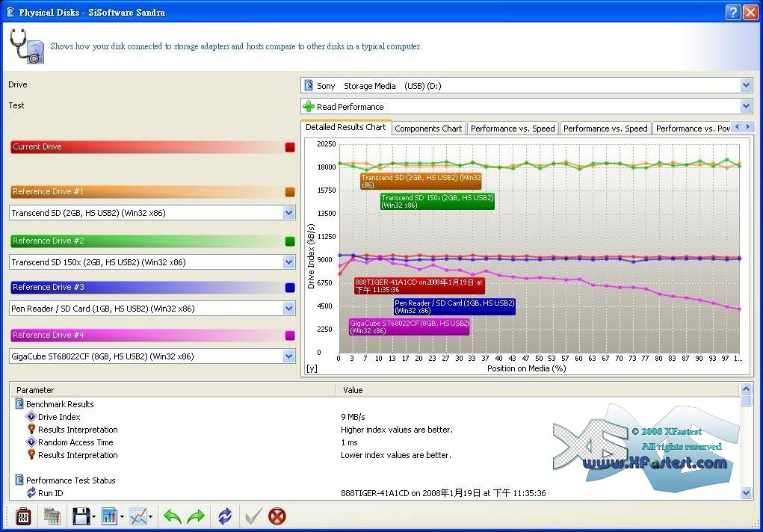Expand the Read Performance test dropdown
Viewport: 763px width, 532px height.
pos(745,107)
